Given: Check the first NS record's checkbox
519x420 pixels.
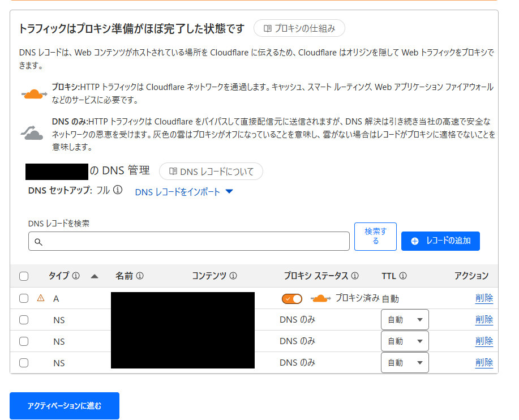Looking at the screenshot, I should 24,319.
